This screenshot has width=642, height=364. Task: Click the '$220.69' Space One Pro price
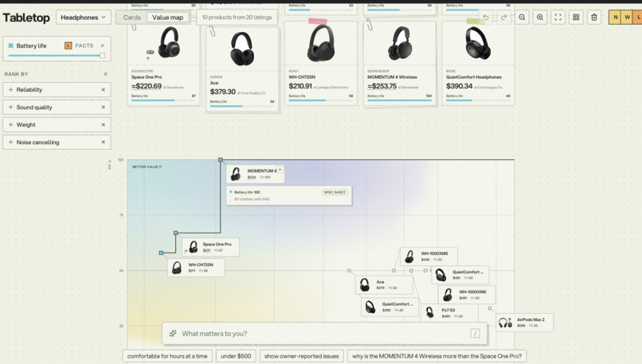point(147,86)
